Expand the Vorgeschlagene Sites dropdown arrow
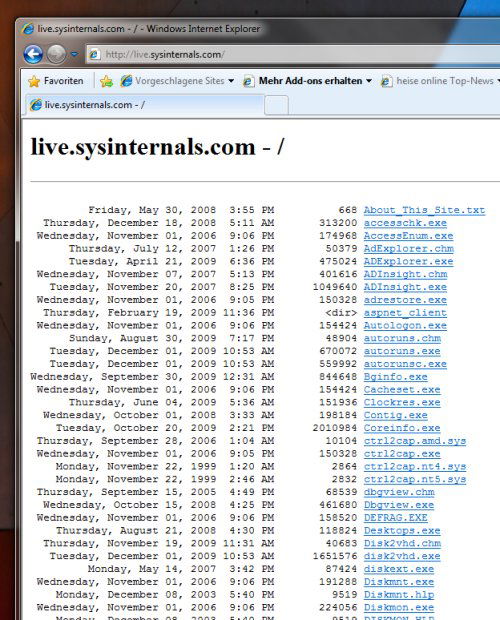 (x=231, y=81)
